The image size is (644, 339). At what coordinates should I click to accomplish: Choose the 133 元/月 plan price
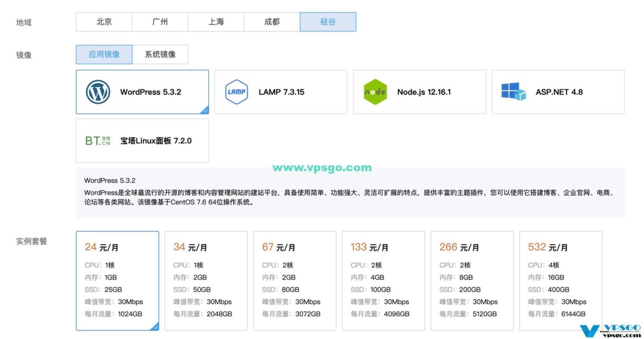[370, 247]
